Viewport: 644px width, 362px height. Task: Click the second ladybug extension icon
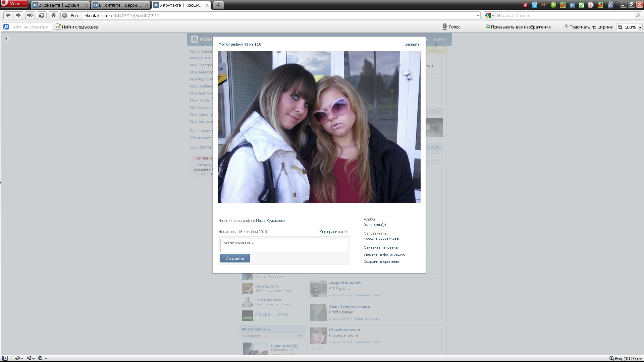coord(600,5)
